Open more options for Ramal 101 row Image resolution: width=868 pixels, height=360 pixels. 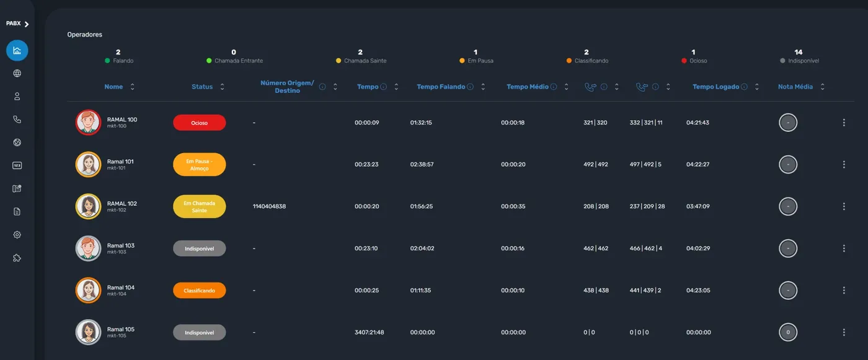pyautogui.click(x=844, y=165)
